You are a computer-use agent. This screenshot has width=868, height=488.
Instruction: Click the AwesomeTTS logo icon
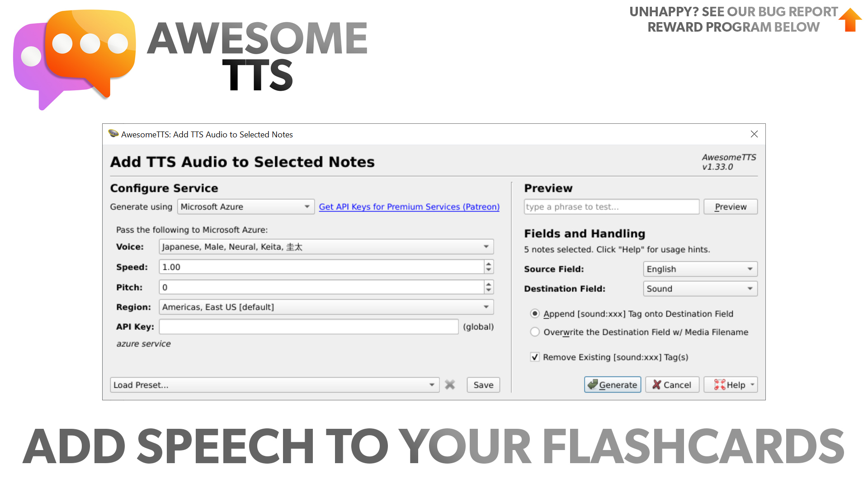pyautogui.click(x=71, y=56)
